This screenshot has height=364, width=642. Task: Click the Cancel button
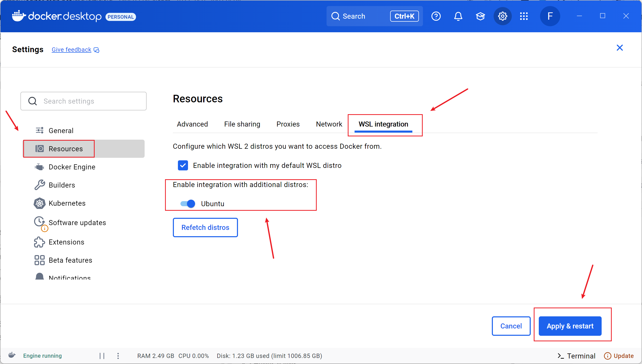click(511, 326)
